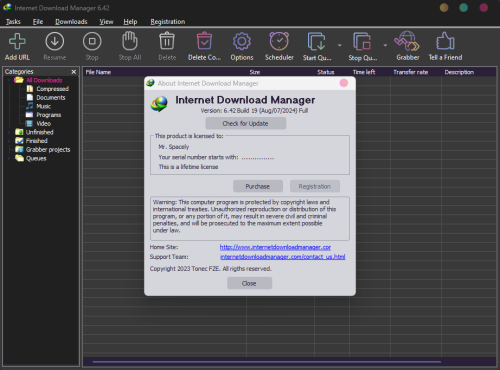Open Start Queue dropdown arrow
Screen dimensions: 500x370
pos(340,45)
